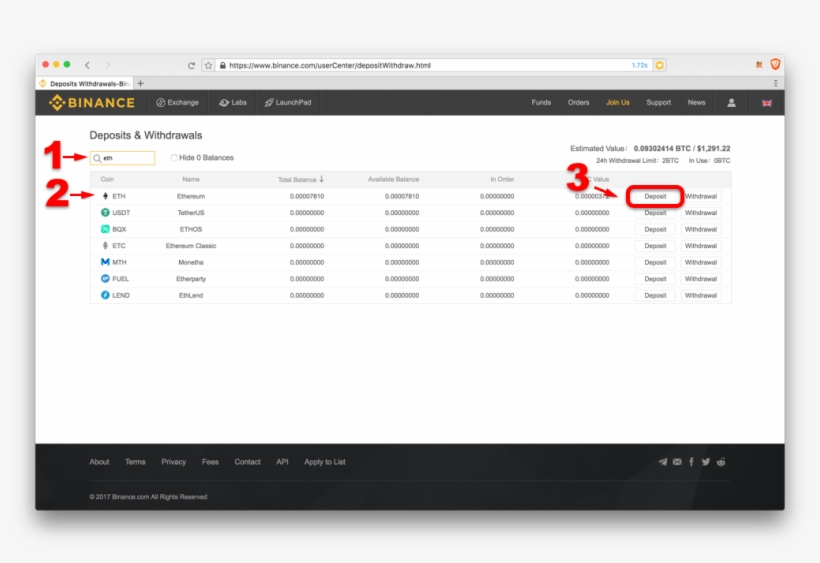Screen dimensions: 820x563
Task: Click Deposit for FUEL
Action: (655, 279)
